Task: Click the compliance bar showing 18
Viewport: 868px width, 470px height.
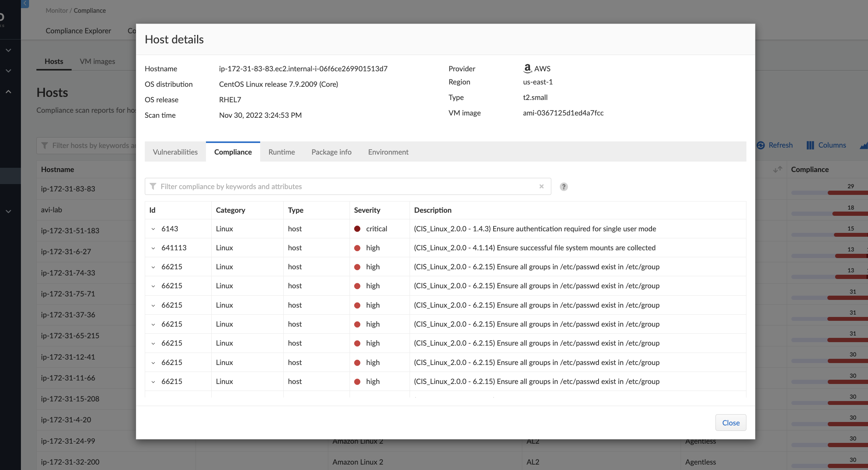Action: click(830, 213)
